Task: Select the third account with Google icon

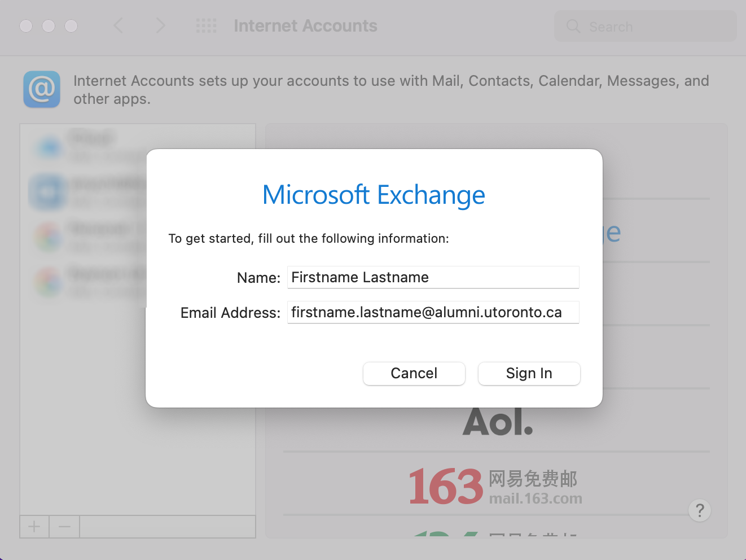Action: pos(87,237)
